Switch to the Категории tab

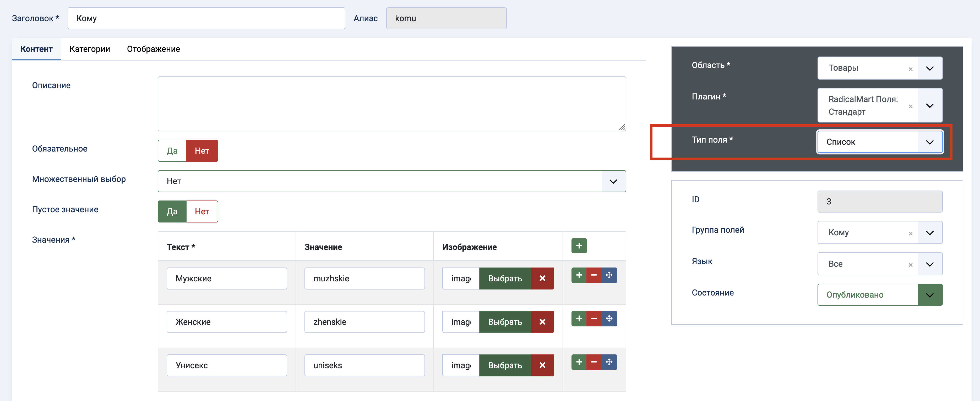tap(90, 49)
